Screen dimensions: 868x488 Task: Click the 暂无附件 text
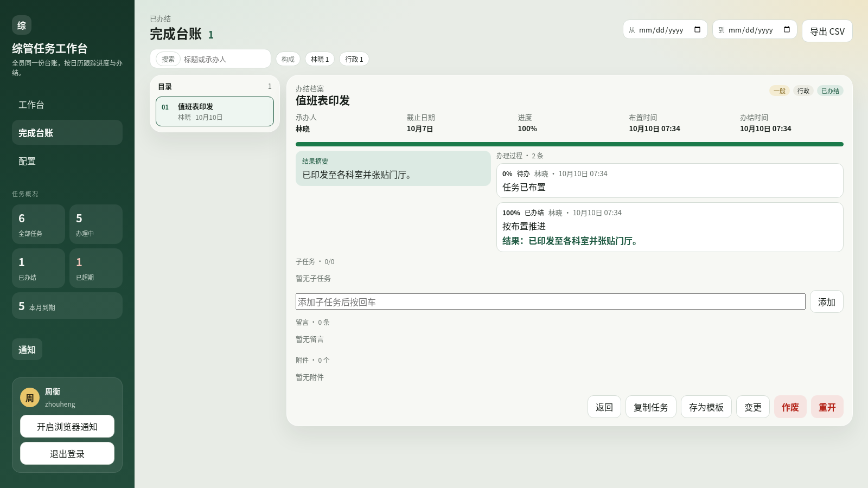(x=310, y=377)
